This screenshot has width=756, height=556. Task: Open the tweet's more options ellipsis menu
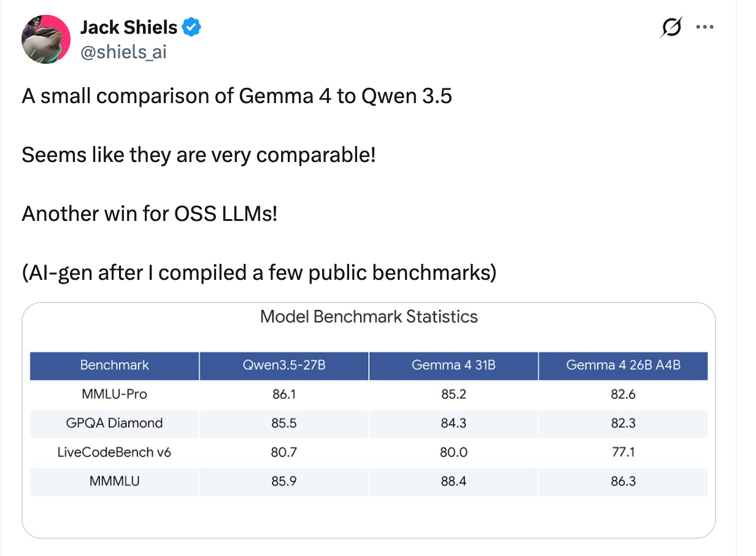(704, 27)
